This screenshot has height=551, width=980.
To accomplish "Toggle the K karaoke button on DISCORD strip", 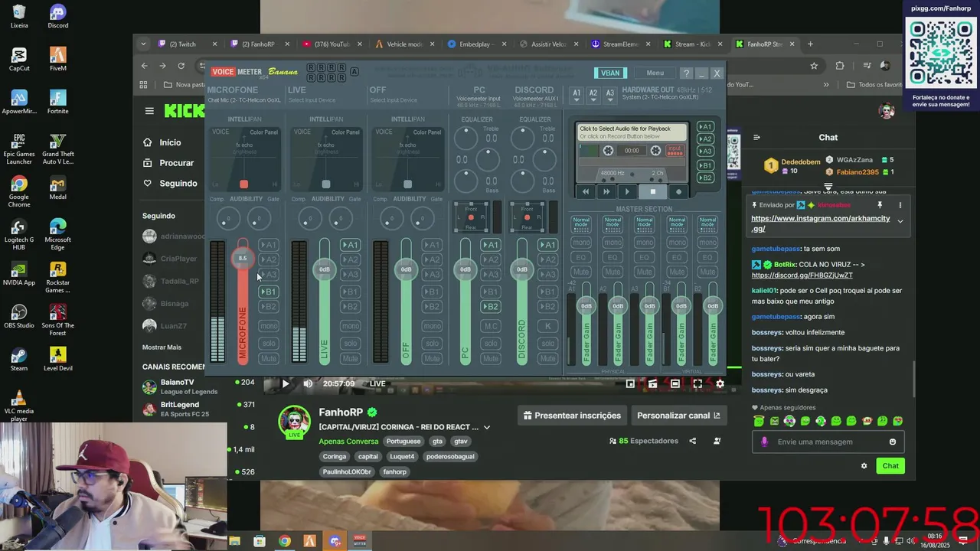I will [x=547, y=326].
